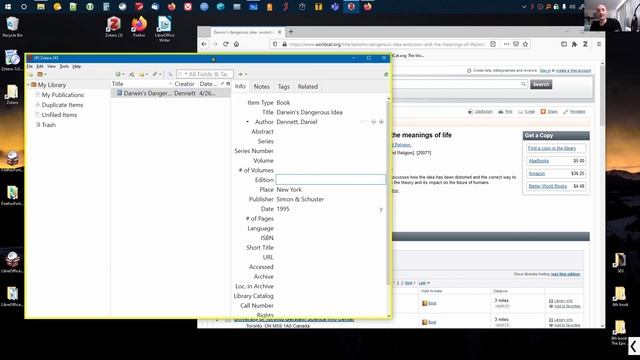The image size is (640, 360).
Task: Open a new Firefox tab with the plus icon
Action: pos(291,32)
